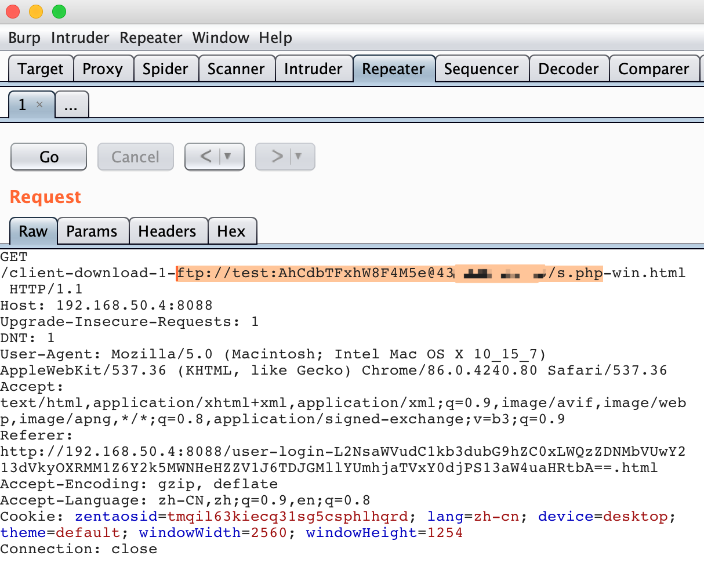Click the Cancel button
The height and width of the screenshot is (588, 704).
point(135,157)
